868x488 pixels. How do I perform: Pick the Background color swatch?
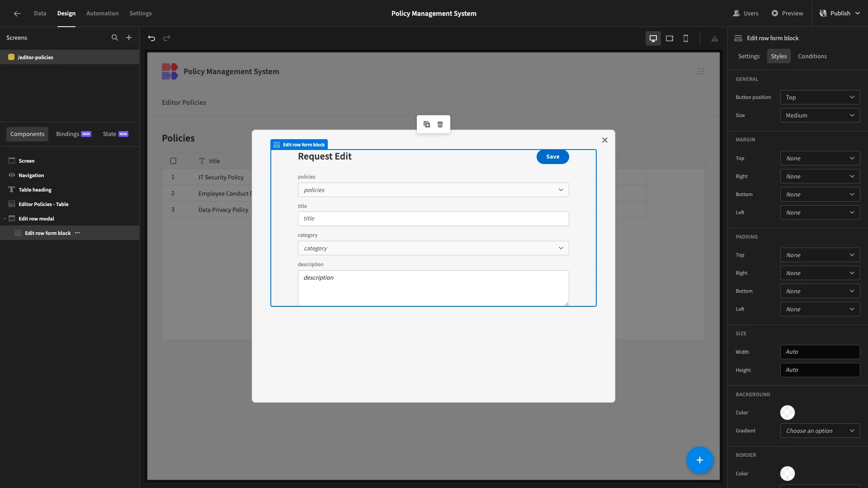click(x=788, y=413)
